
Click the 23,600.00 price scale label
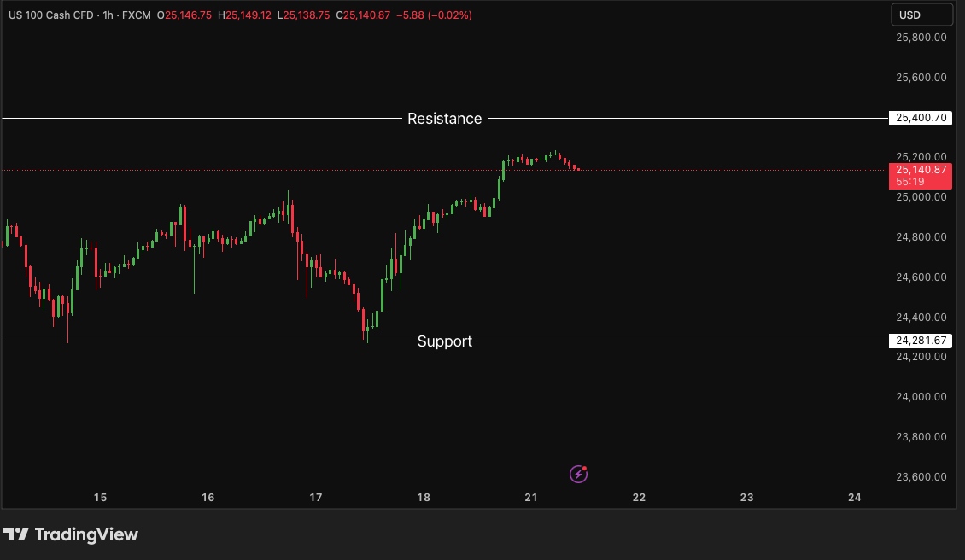(921, 476)
